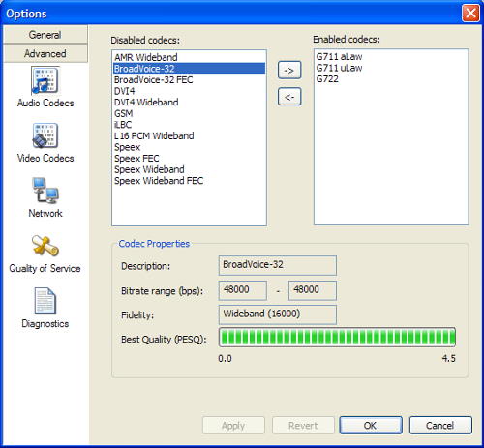The width and height of the screenshot is (484, 448).
Task: Open the Video Codecs settings icon
Action: [45, 136]
